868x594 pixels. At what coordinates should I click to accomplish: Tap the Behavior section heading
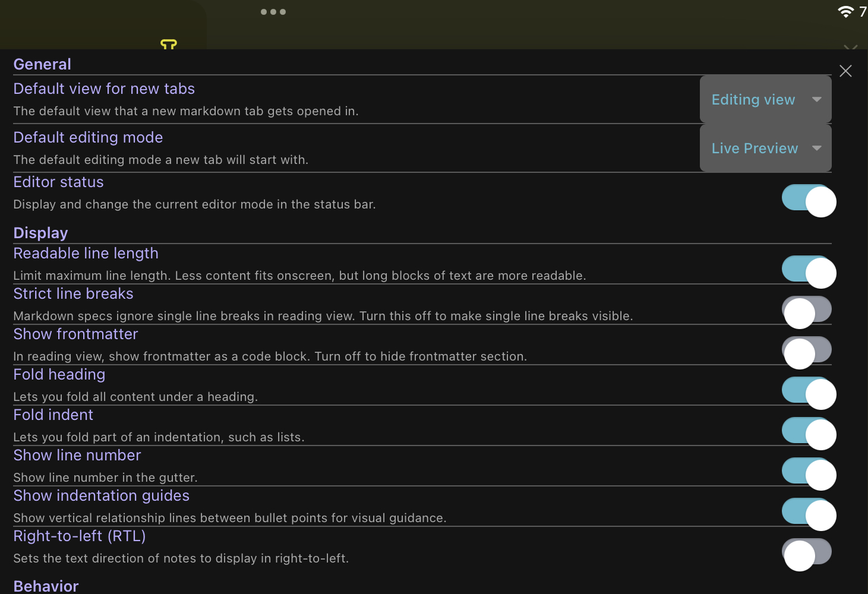point(46,586)
